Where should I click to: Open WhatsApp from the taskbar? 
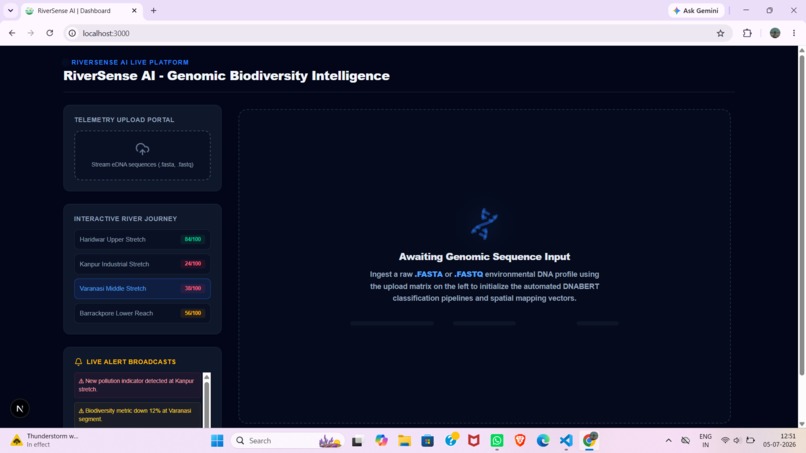[497, 441]
